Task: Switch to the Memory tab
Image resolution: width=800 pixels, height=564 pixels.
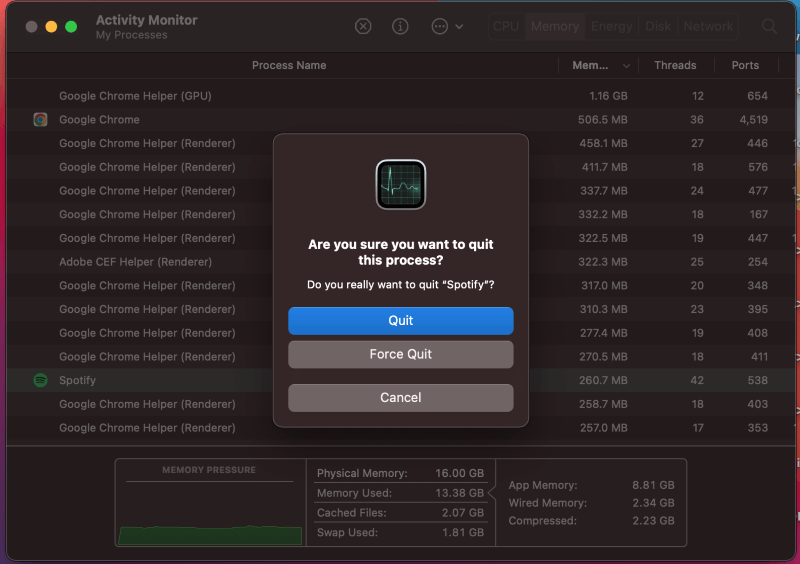Action: tap(555, 26)
